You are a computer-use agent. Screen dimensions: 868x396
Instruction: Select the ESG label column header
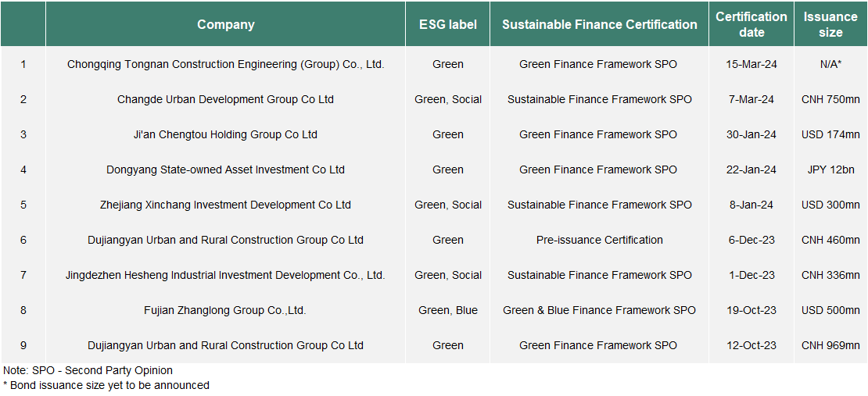[448, 24]
